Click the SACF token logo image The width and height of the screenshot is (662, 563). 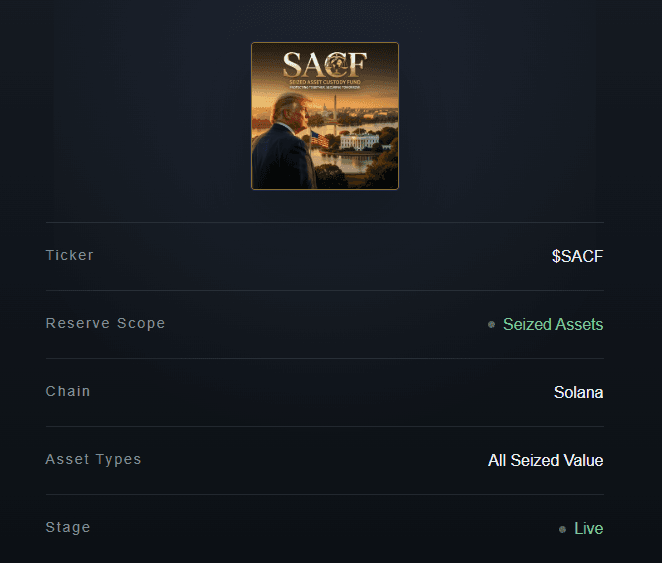point(325,116)
